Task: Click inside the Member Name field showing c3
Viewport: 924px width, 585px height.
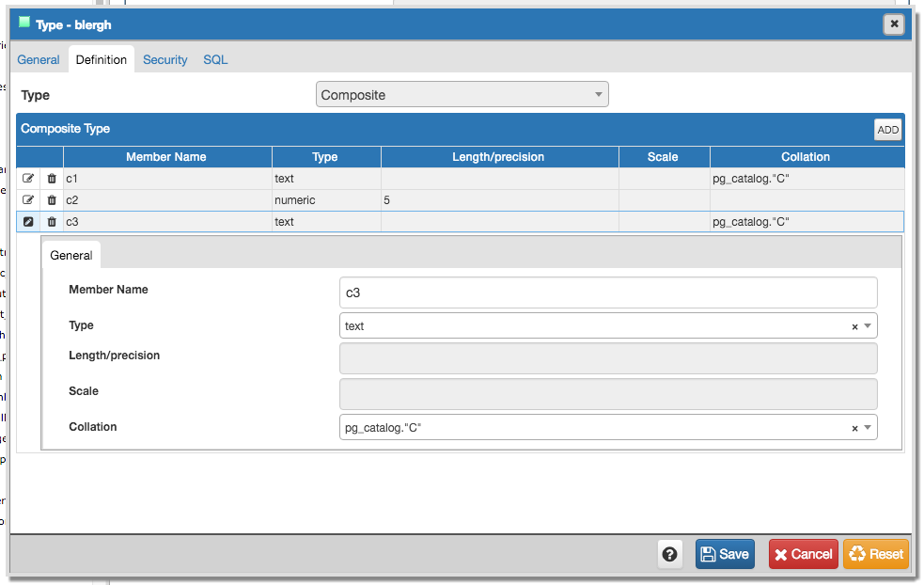Action: pyautogui.click(x=607, y=292)
